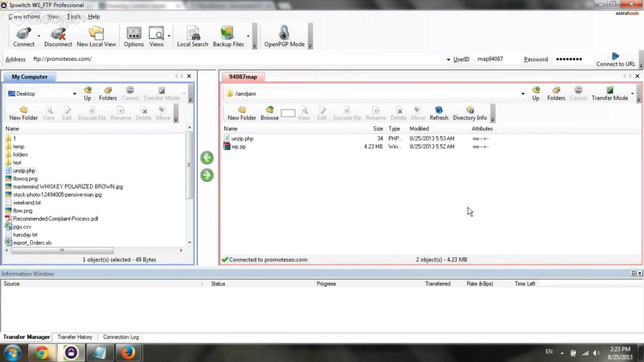Open the Tools menu
The image size is (644, 362).
74,16
